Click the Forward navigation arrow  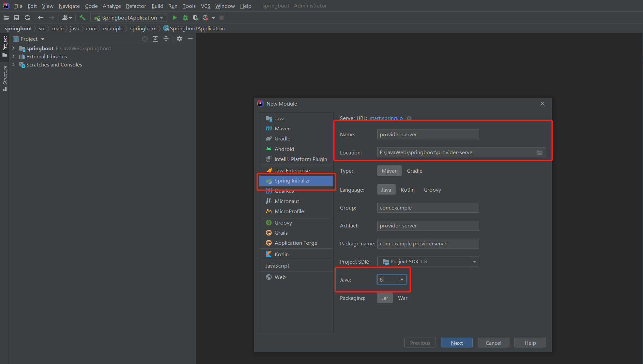52,18
